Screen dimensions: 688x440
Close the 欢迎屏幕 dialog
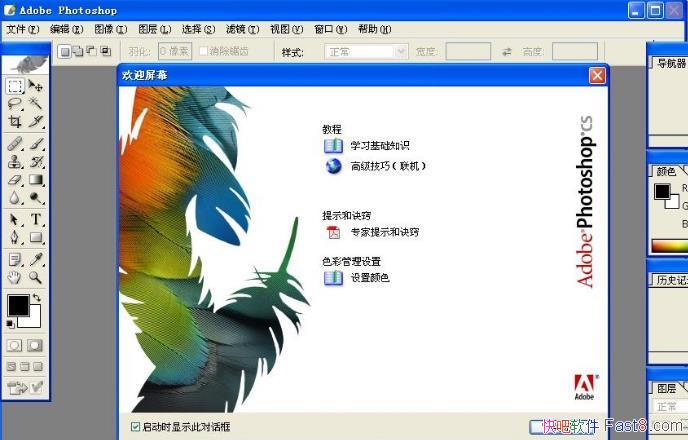pos(597,75)
